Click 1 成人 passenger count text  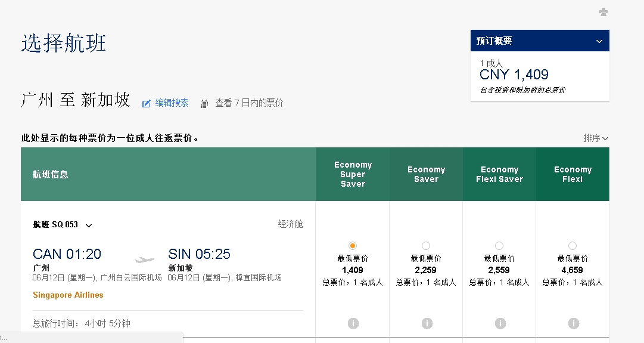click(491, 63)
